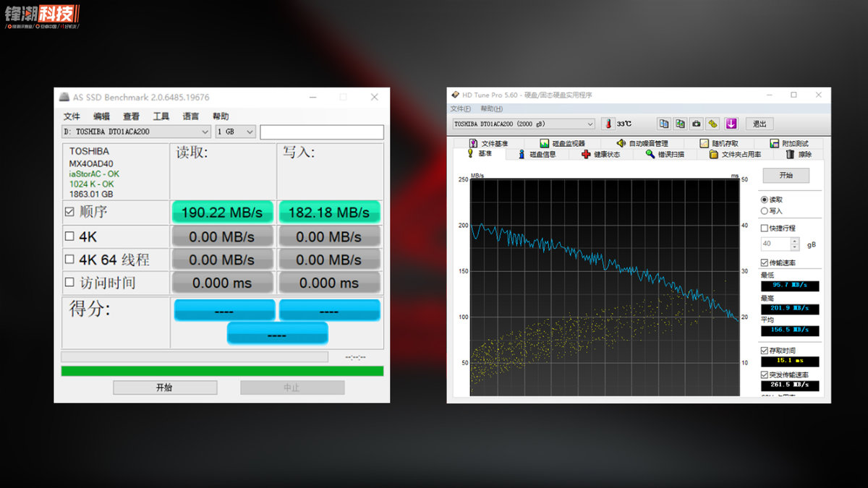Enable the 快捷行程 checkbox

[x=765, y=228]
